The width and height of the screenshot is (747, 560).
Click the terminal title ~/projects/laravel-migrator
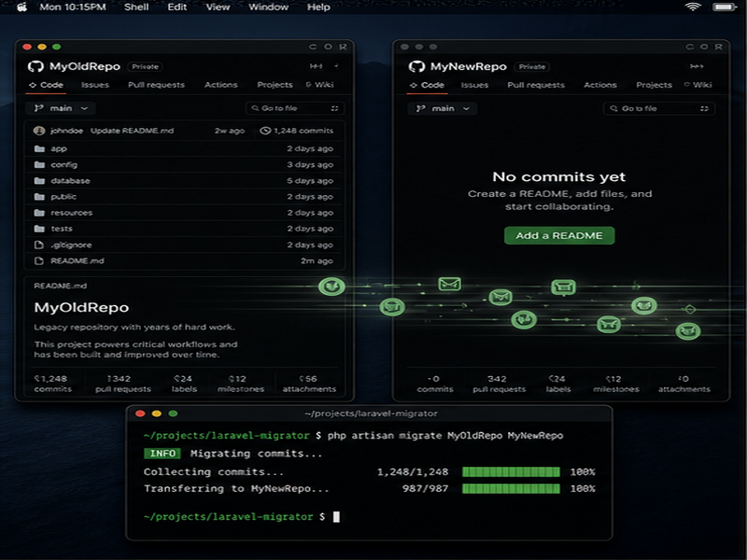[x=371, y=413]
